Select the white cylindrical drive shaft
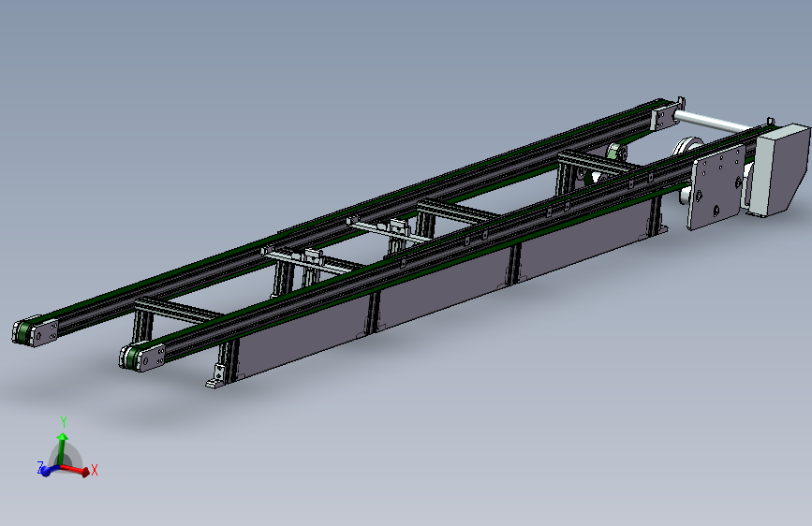This screenshot has height=526, width=812. [714, 123]
